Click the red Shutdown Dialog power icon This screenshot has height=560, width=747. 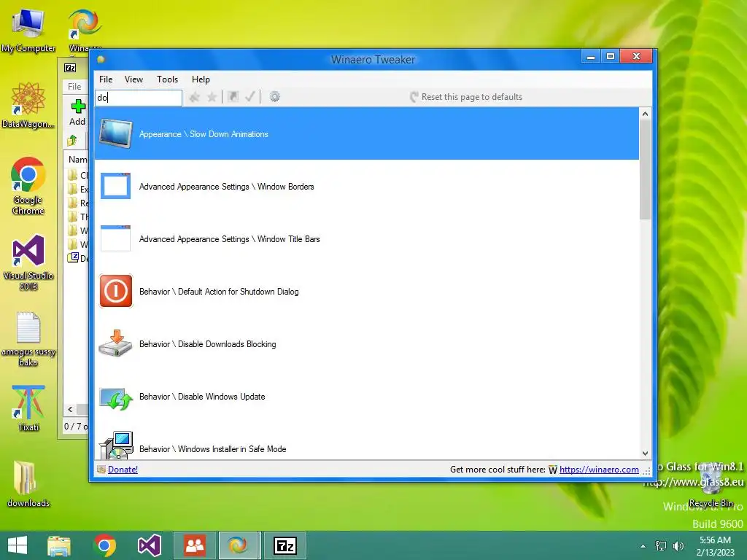(116, 291)
